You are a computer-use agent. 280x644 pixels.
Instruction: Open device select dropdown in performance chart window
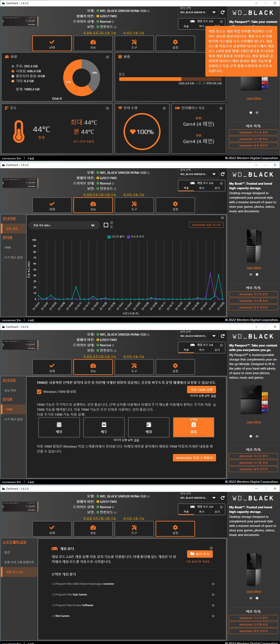pos(198,174)
